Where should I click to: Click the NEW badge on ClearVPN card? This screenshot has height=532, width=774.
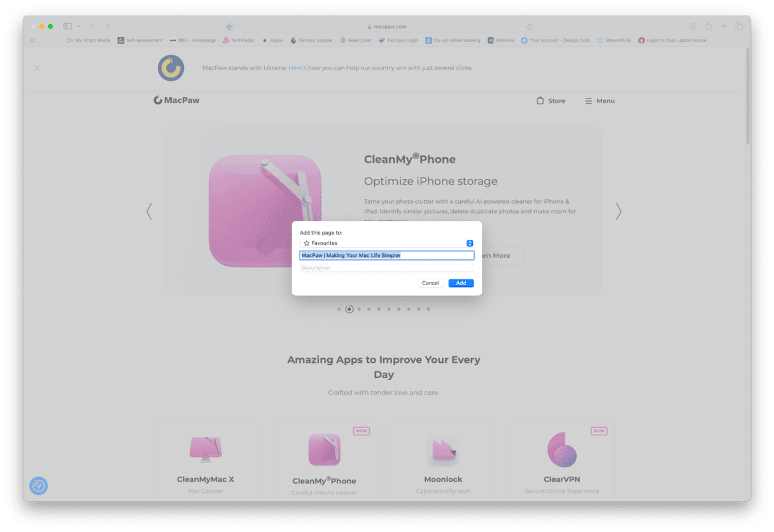click(599, 431)
